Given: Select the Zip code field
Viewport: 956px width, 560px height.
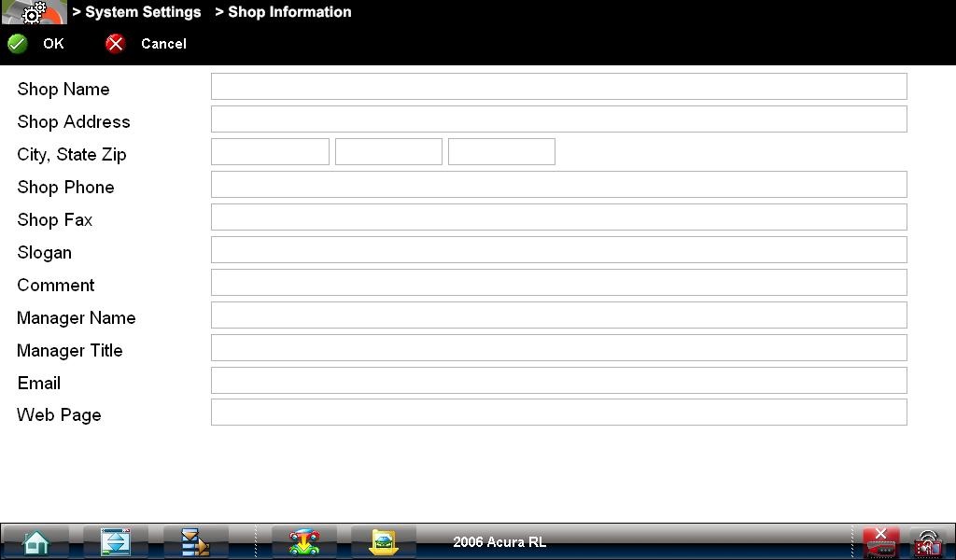Looking at the screenshot, I should 501,152.
